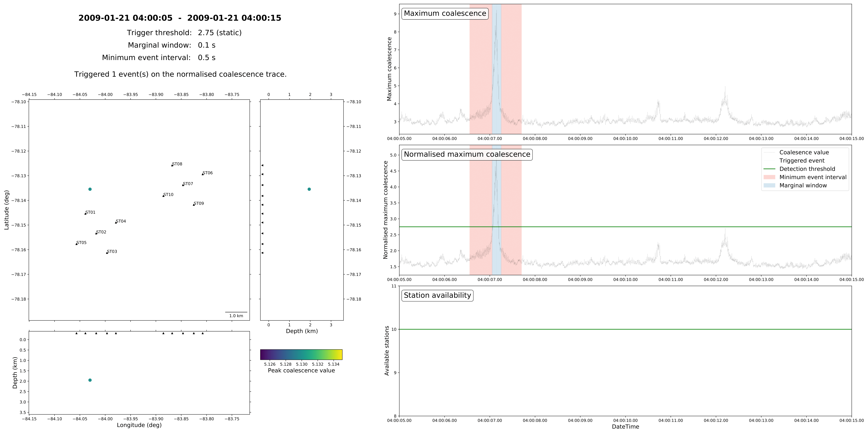Click the blue Marginal window legend patch
The image size is (868, 434).
769,185
